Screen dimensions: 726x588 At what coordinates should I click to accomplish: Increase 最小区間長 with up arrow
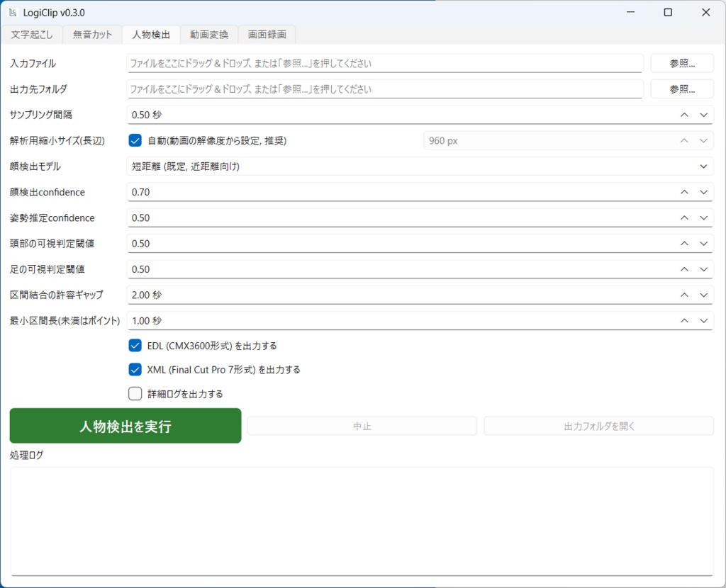coord(684,321)
